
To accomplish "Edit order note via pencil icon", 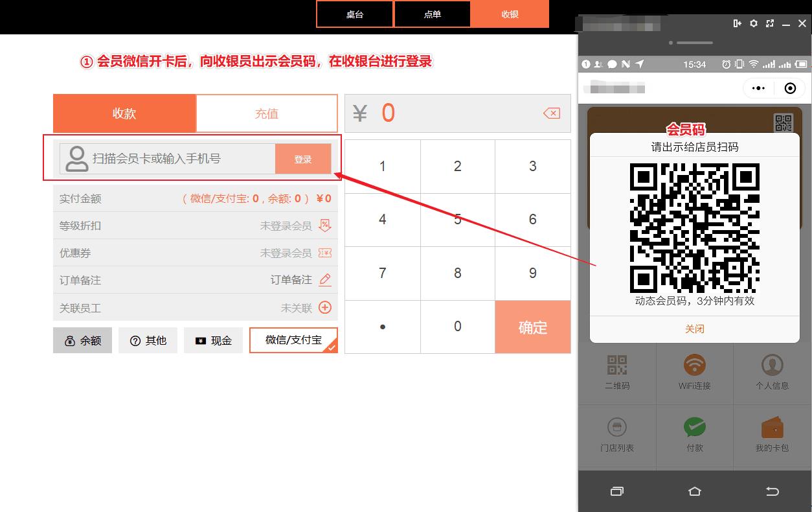I will (x=325, y=280).
